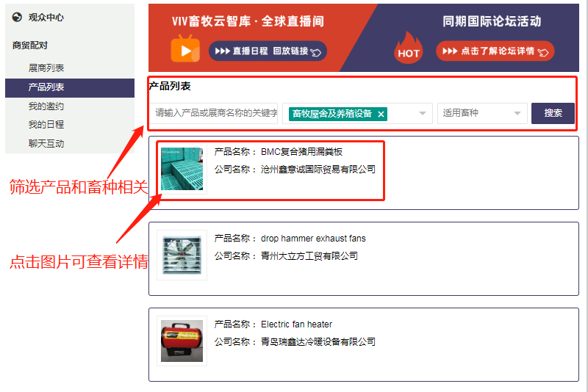Click the globe icon beside 观众中心

point(17,17)
